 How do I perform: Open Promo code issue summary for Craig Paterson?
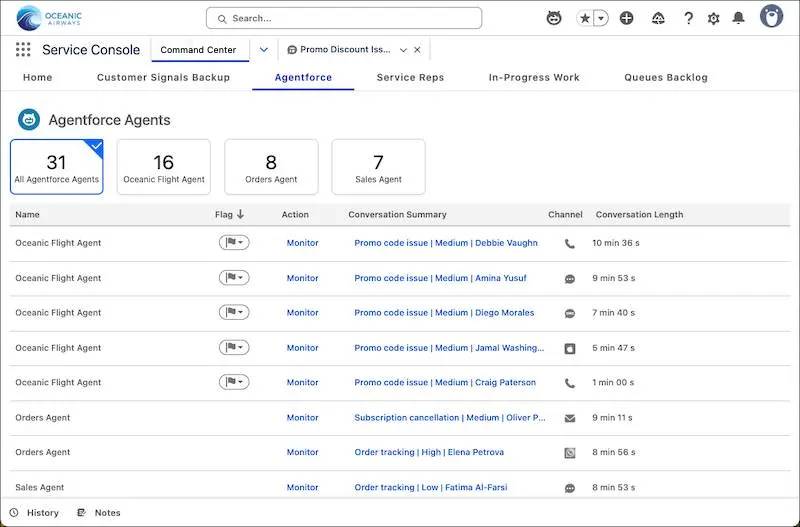(445, 383)
